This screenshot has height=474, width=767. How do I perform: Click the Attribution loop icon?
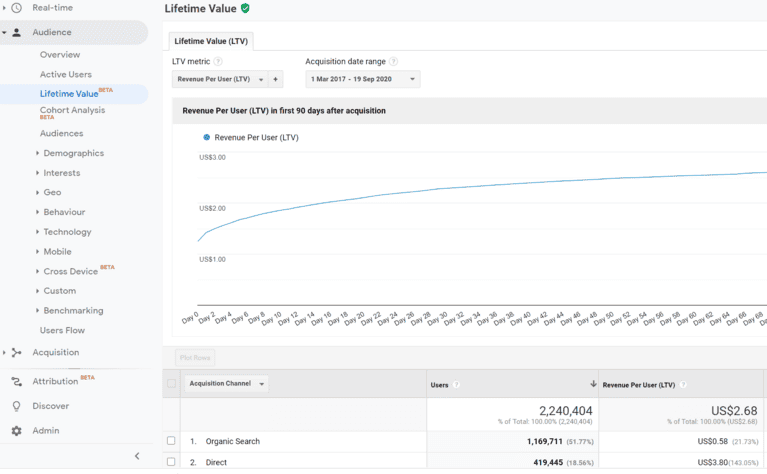coord(16,381)
